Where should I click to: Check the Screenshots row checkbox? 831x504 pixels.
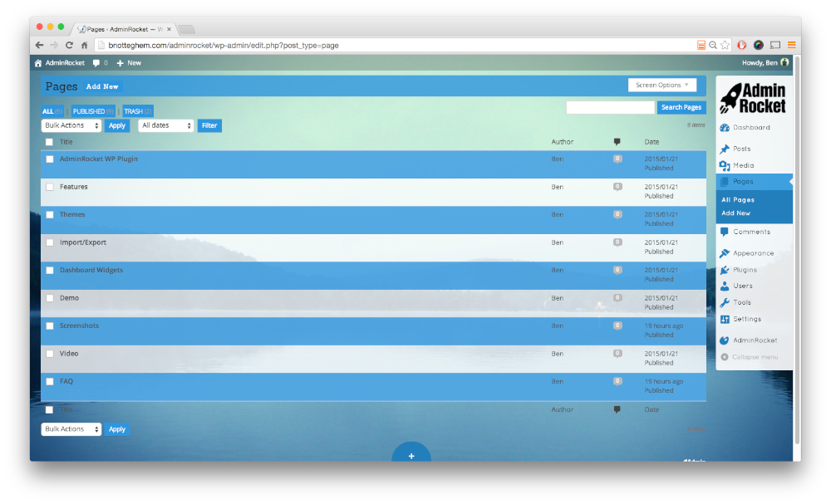pyautogui.click(x=50, y=325)
